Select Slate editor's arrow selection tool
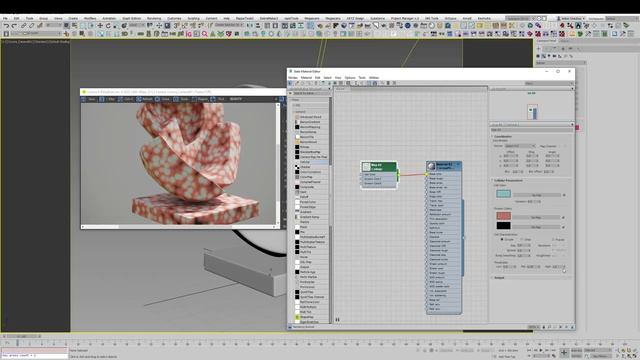The width and height of the screenshot is (640, 360). click(x=291, y=83)
